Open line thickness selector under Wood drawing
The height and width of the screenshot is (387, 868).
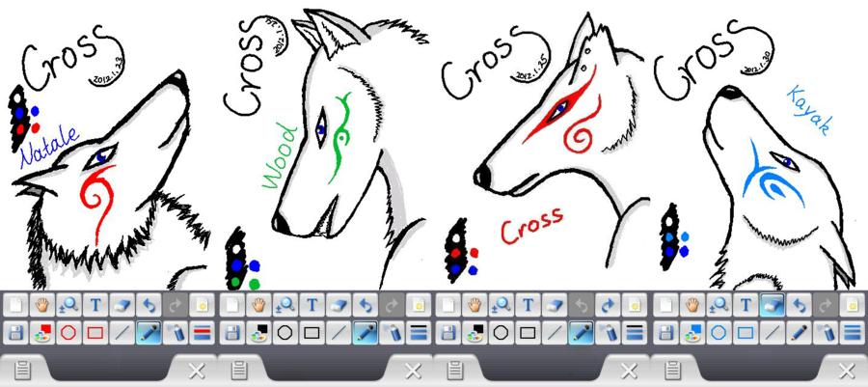(x=419, y=333)
